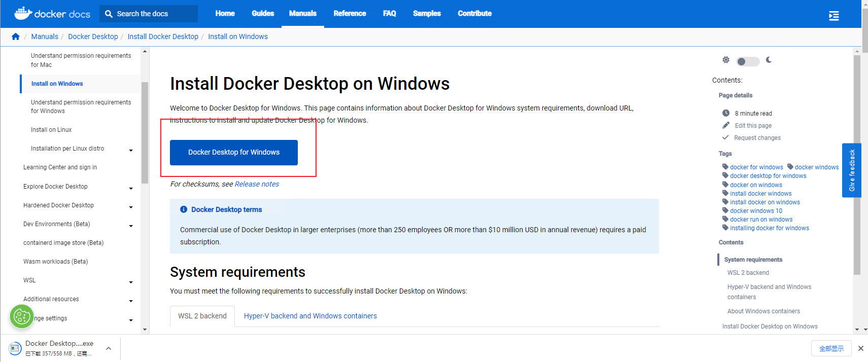Open the Contribute nav item
This screenshot has width=868, height=362.
[475, 14]
